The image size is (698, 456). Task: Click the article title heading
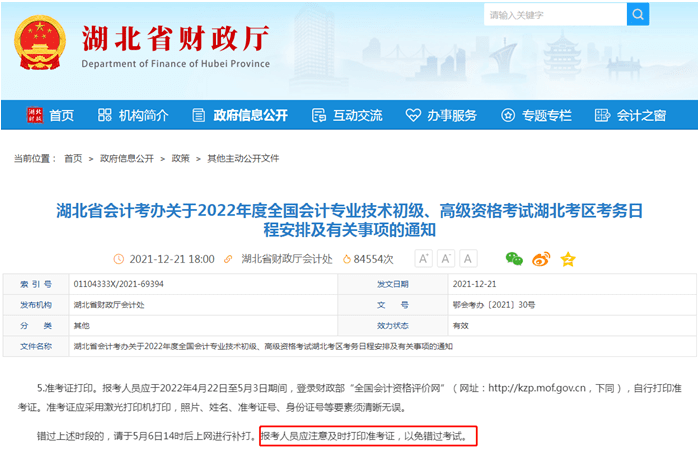349,220
